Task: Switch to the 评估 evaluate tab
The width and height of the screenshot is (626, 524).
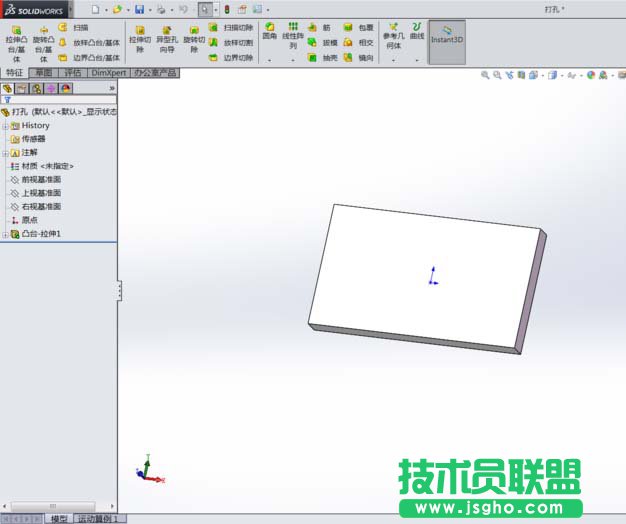Action: point(73,73)
